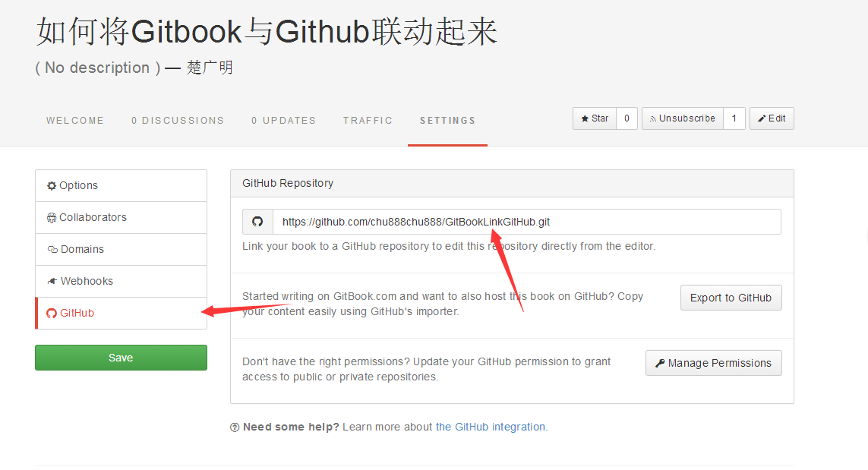The width and height of the screenshot is (868, 470).
Task: Click the pencil icon on Edit button
Action: (762, 118)
